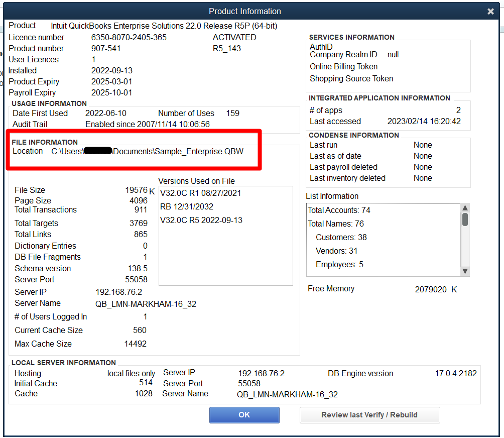Click Initial Cache value 514

click(x=146, y=383)
